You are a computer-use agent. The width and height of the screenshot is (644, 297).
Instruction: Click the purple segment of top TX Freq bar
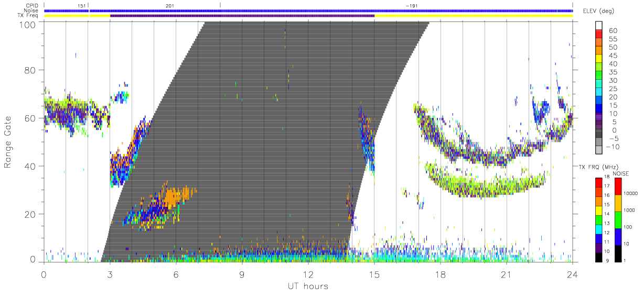242,16
